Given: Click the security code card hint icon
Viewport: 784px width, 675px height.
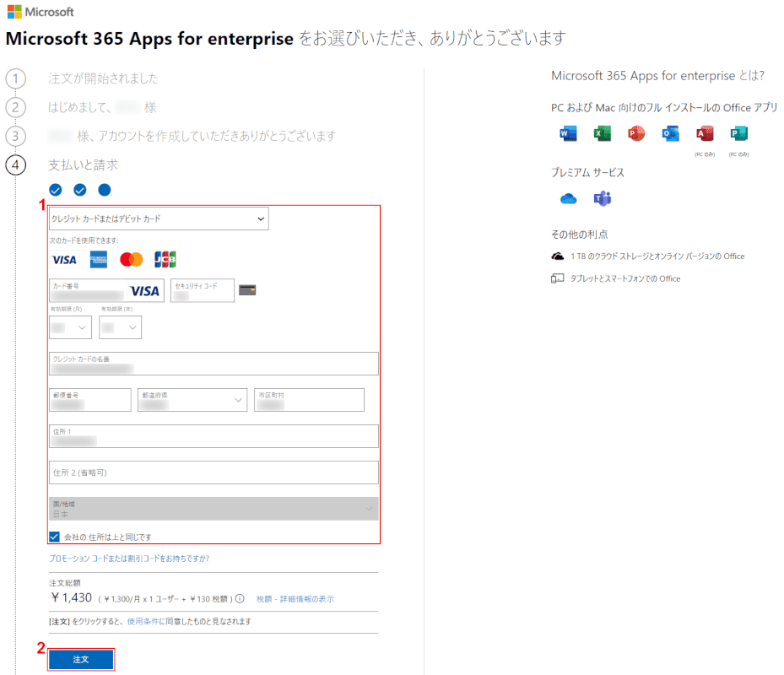Looking at the screenshot, I should coord(247,290).
